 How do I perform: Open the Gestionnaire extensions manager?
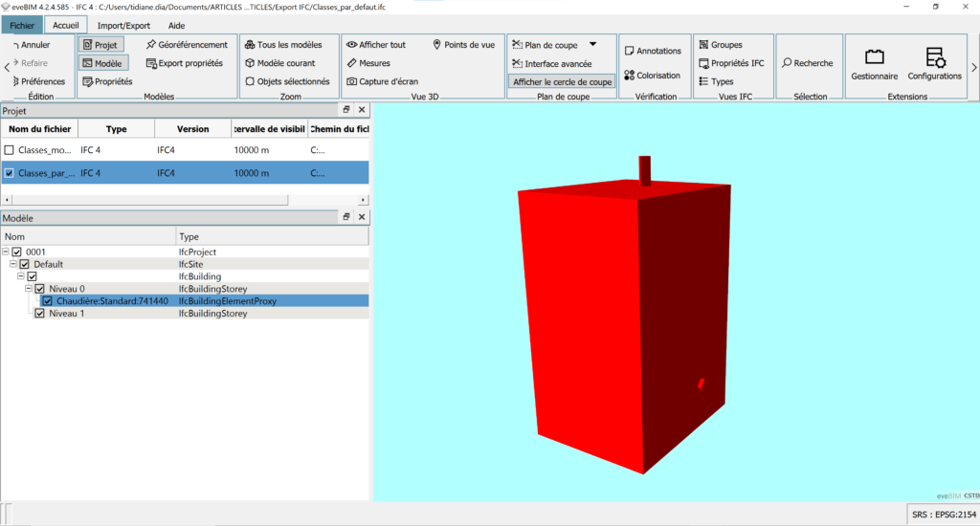pos(874,62)
